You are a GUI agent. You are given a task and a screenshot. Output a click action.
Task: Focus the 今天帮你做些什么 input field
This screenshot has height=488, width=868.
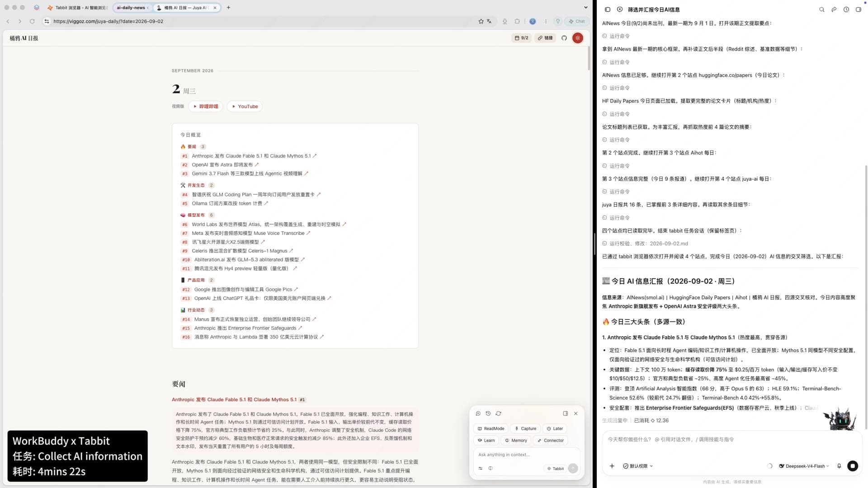(731, 440)
